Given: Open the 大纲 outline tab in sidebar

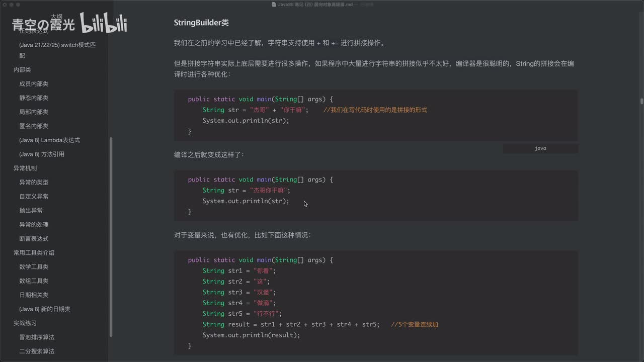Looking at the screenshot, I should tap(56, 17).
